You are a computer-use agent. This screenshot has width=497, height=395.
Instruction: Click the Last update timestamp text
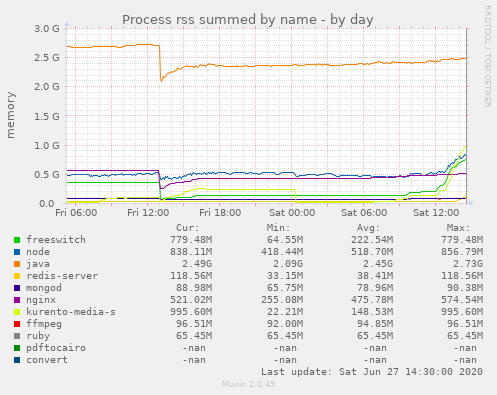372,372
